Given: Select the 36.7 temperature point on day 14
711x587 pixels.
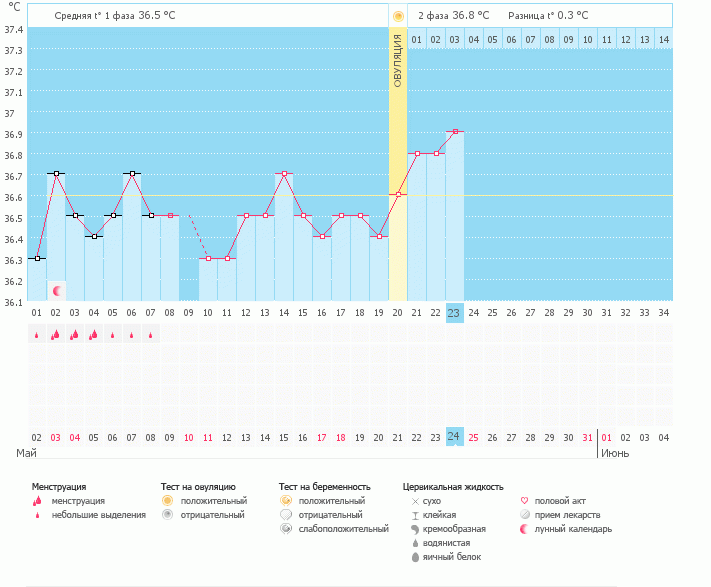Looking at the screenshot, I should click(x=284, y=174).
